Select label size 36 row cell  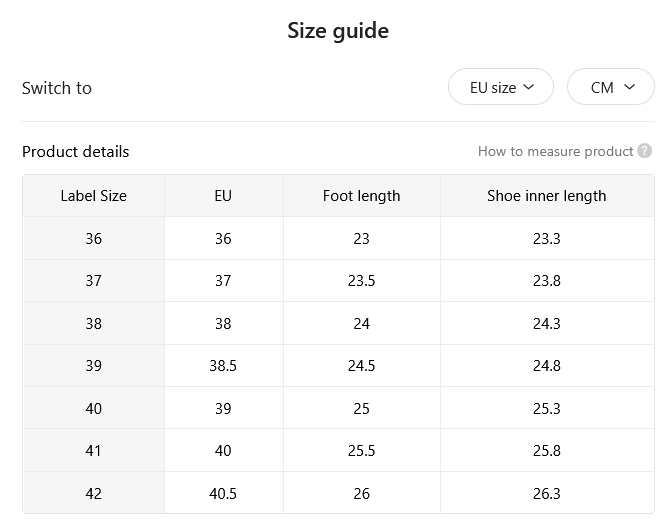(x=94, y=238)
